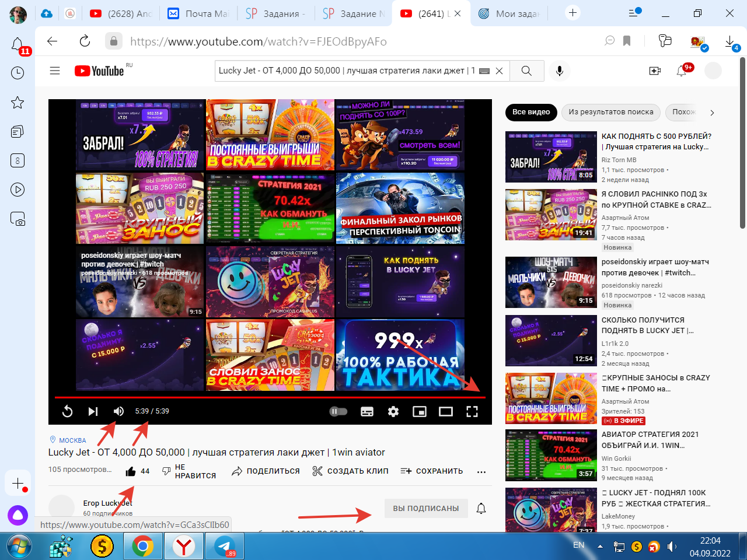Switch to (2628) YouTube tab
Viewport: 747px width, 560px height.
tap(120, 13)
